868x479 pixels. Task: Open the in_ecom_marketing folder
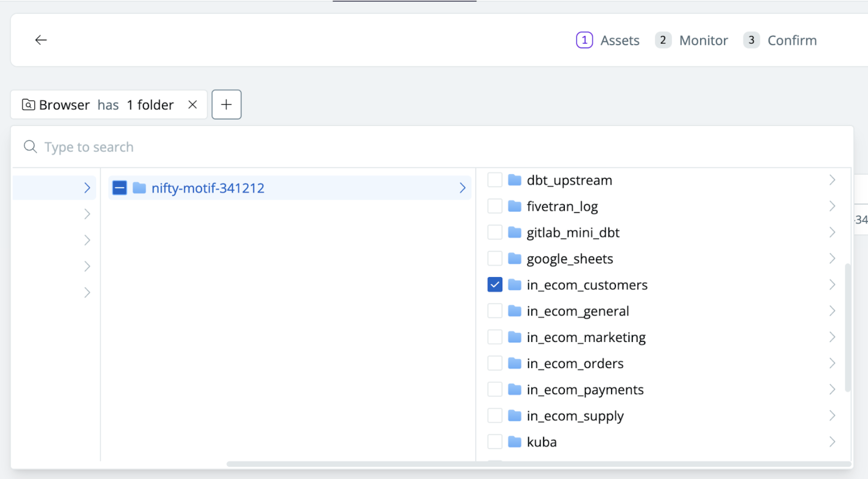click(586, 337)
